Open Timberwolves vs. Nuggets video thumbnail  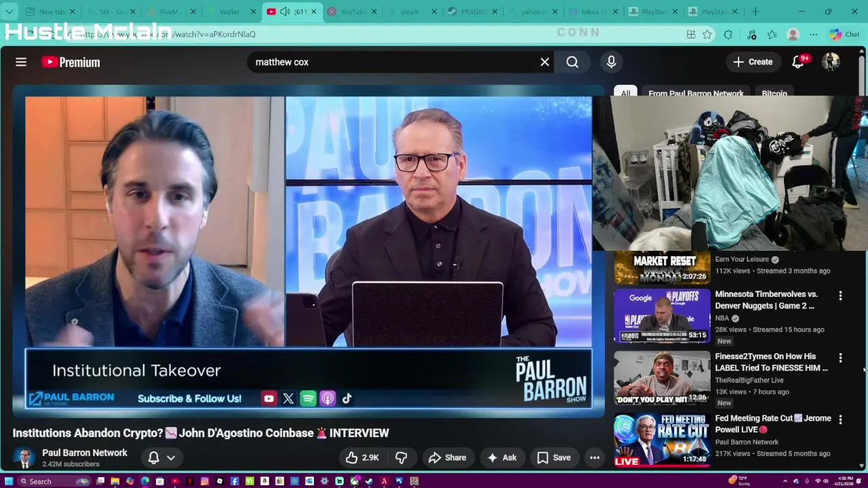662,316
